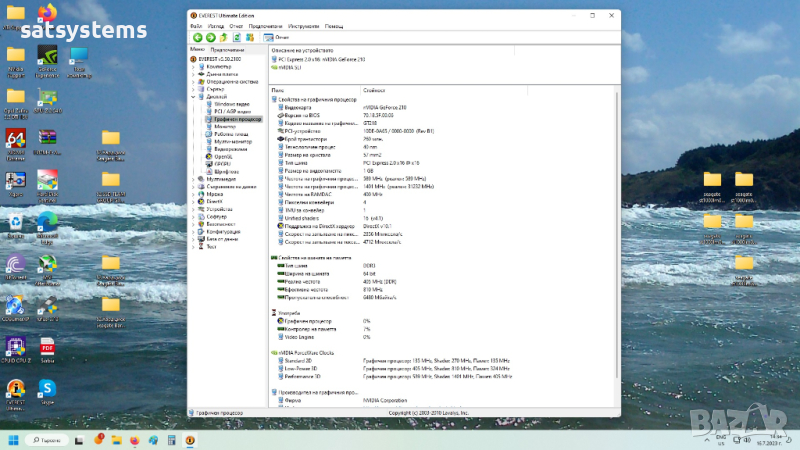Open the Инструменти menu
This screenshot has width=800, height=450.
coord(302,25)
